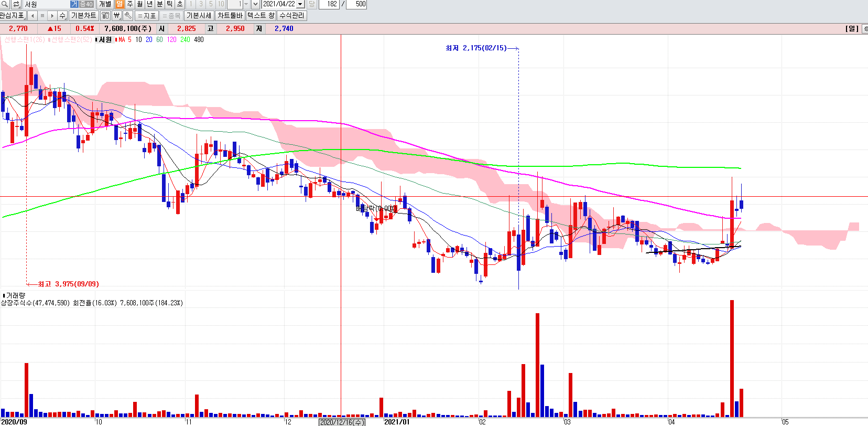This screenshot has width=868, height=426.
Task: Click the 선행스팬2(52) indicator legend
Action: [70, 39]
